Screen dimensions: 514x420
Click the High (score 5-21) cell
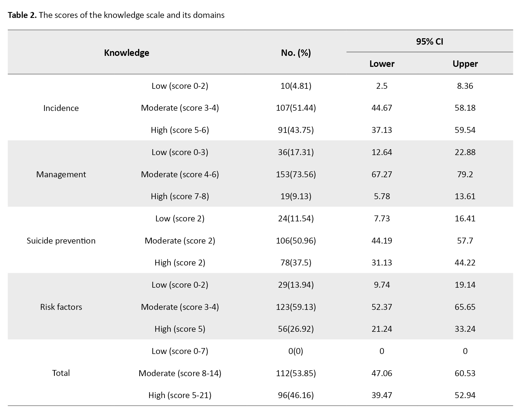click(x=180, y=395)
